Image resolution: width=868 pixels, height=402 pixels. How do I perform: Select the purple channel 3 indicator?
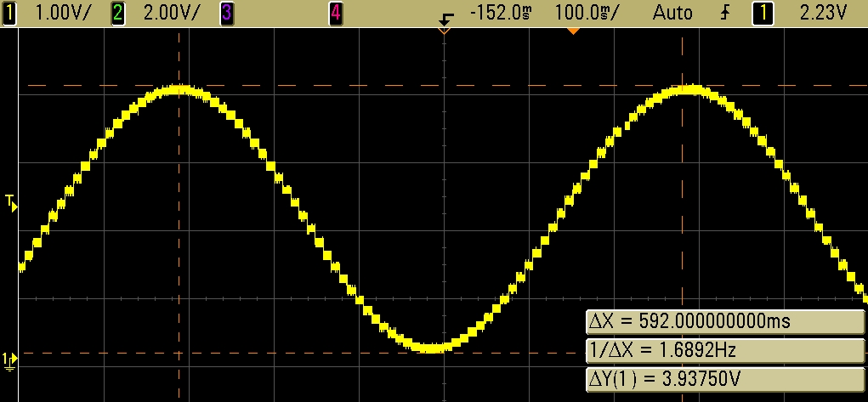pyautogui.click(x=226, y=13)
